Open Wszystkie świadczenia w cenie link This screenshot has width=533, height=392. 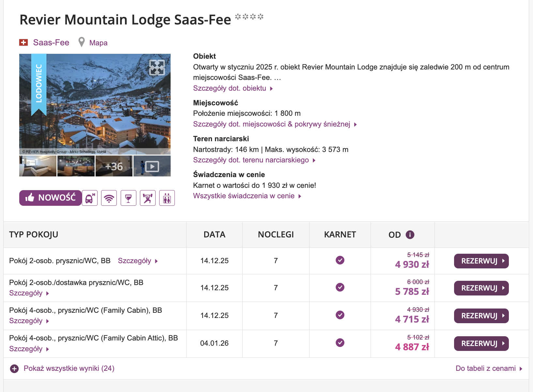click(x=247, y=196)
